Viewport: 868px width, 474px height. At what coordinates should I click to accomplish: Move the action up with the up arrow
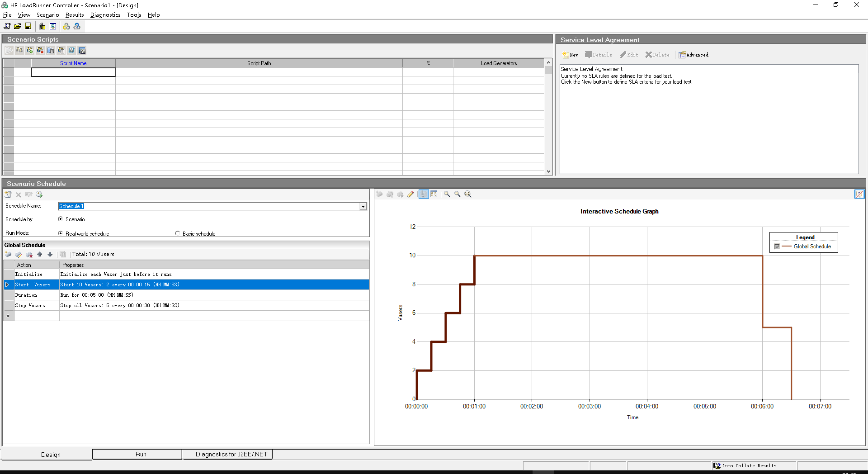tap(40, 255)
